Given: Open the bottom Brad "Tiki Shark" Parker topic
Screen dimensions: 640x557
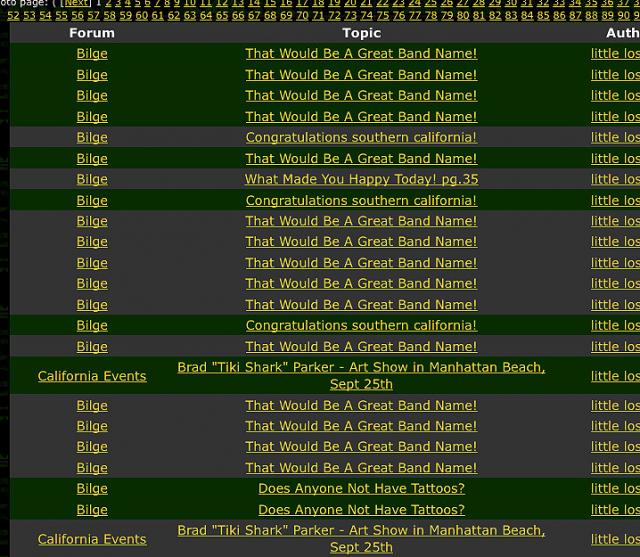Looking at the screenshot, I should (361, 531).
